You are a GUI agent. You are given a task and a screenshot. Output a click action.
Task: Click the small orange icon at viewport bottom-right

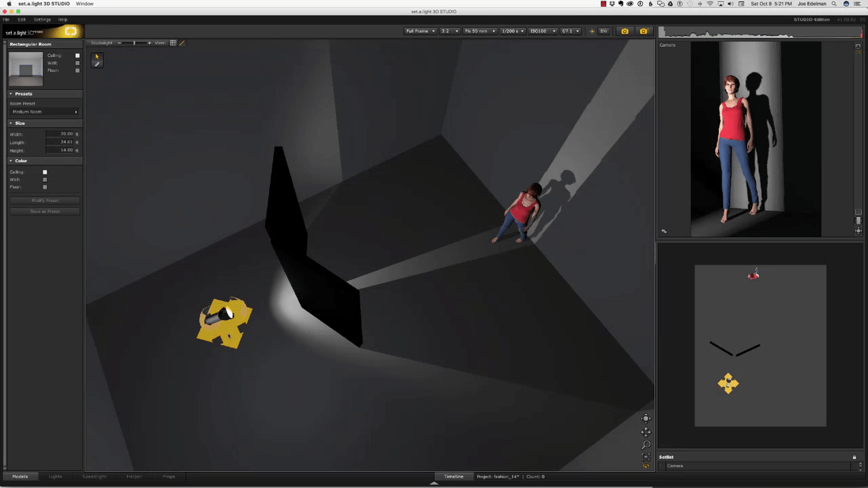[646, 466]
